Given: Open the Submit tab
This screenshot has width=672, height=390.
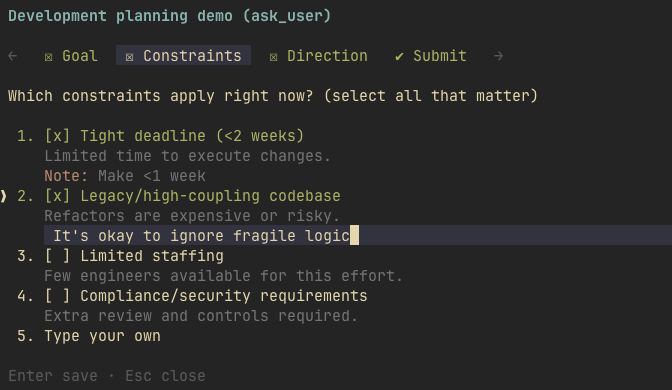Looking at the screenshot, I should coord(431,56).
